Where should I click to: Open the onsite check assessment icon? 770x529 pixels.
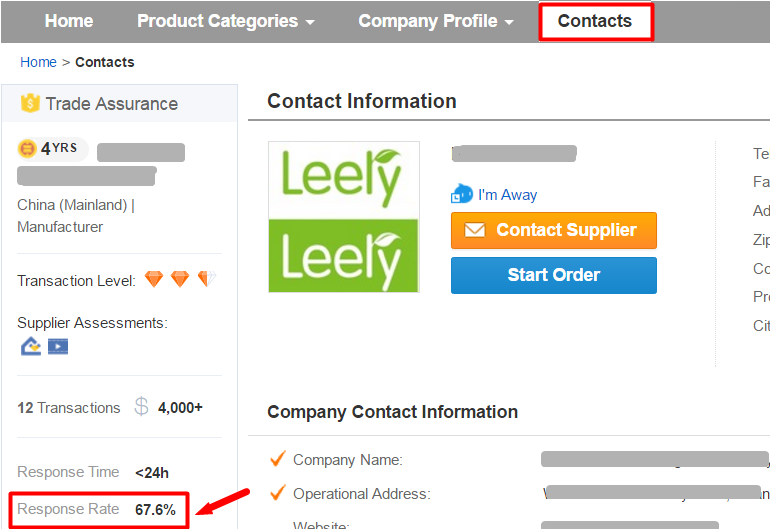coord(31,346)
